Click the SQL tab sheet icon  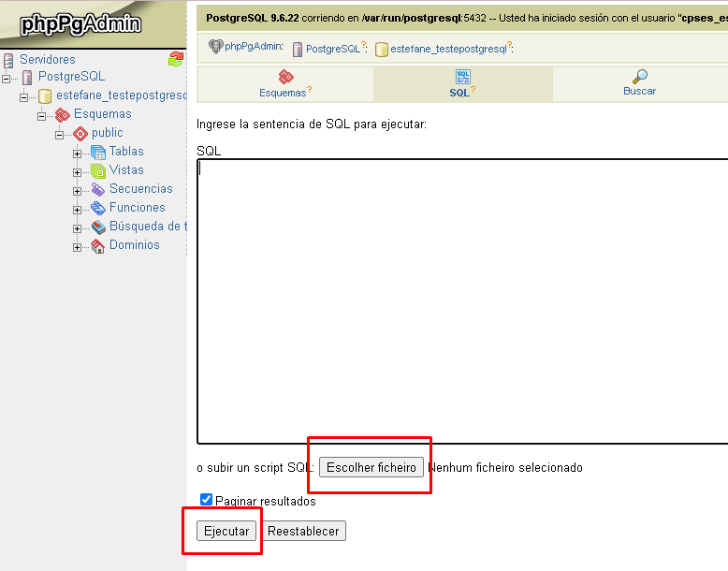(463, 77)
